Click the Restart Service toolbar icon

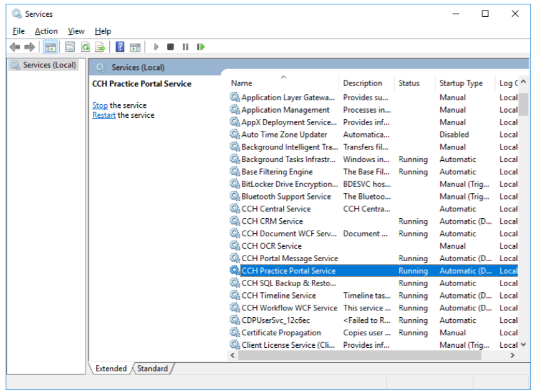pos(201,47)
